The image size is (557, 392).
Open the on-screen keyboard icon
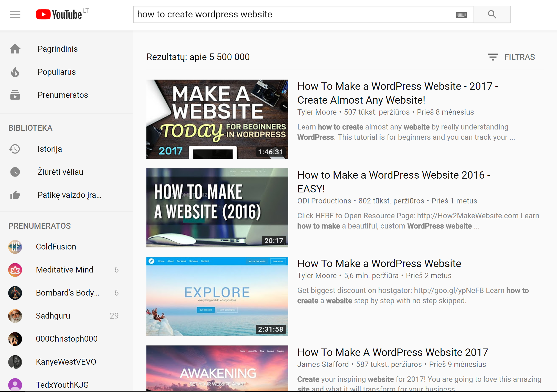coord(461,15)
